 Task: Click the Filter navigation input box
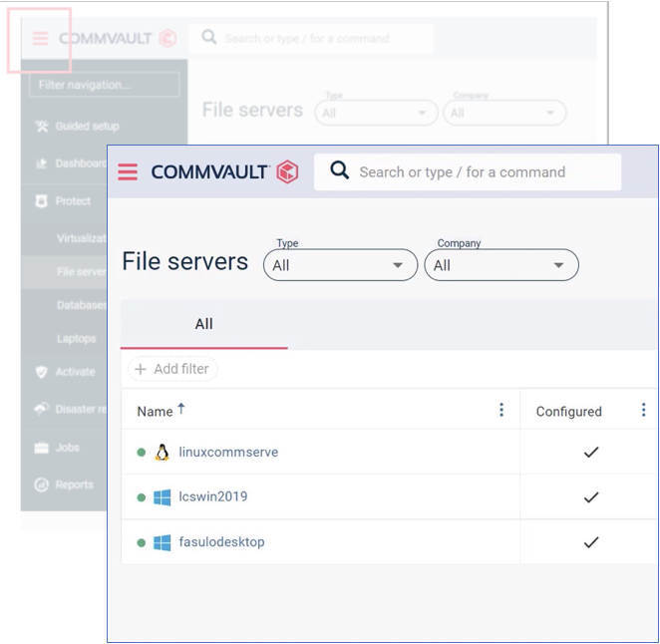pos(105,85)
